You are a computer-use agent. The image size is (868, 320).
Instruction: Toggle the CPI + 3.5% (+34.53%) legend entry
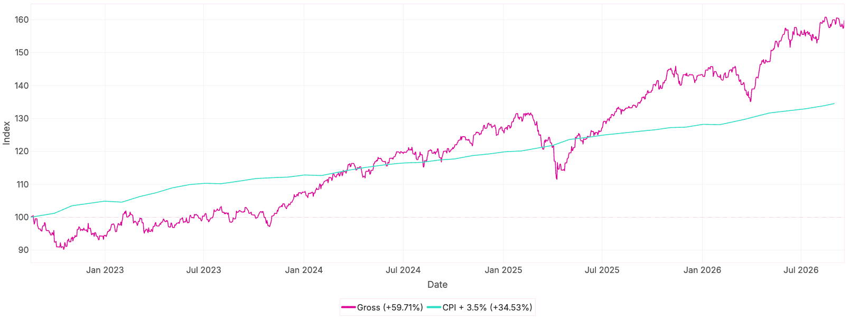pyautogui.click(x=480, y=307)
